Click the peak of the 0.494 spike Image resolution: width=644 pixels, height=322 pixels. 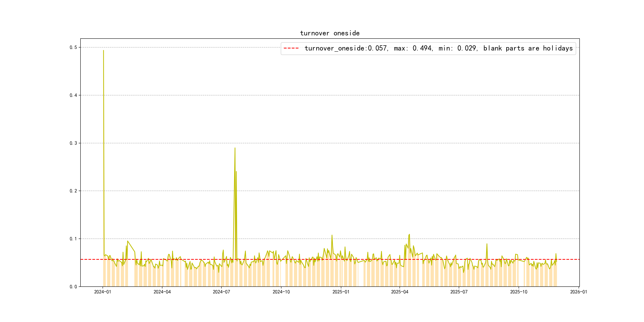[104, 50]
